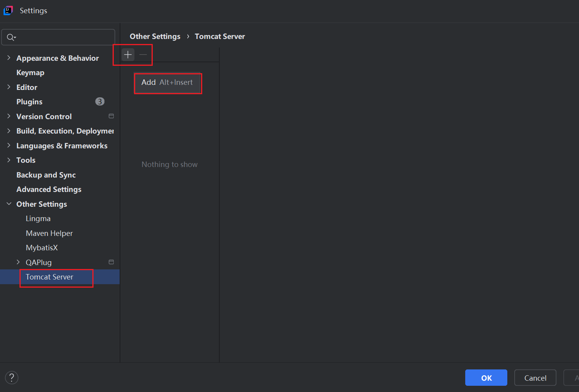Select Lingma under Other Settings
Viewport: 579px width, 392px height.
pos(38,219)
